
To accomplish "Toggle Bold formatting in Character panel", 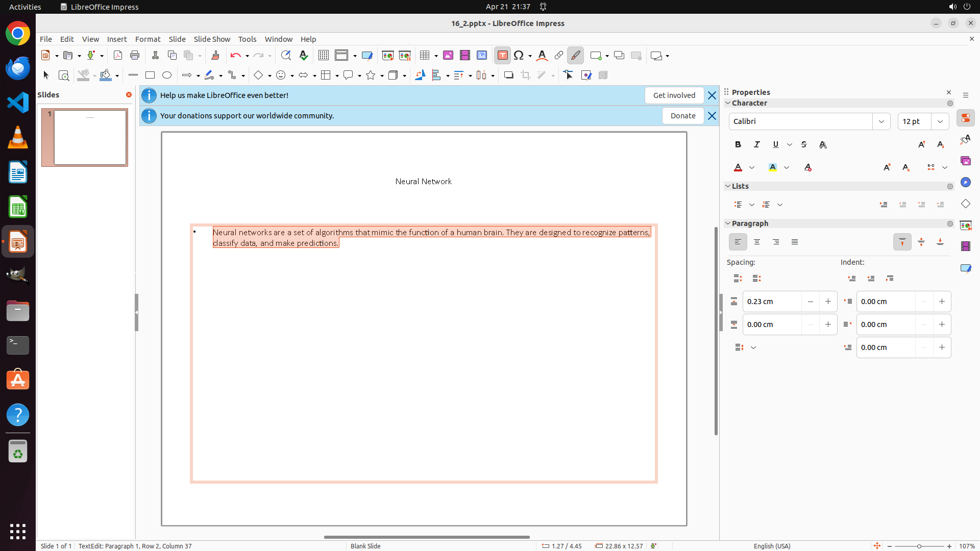I will [x=738, y=145].
